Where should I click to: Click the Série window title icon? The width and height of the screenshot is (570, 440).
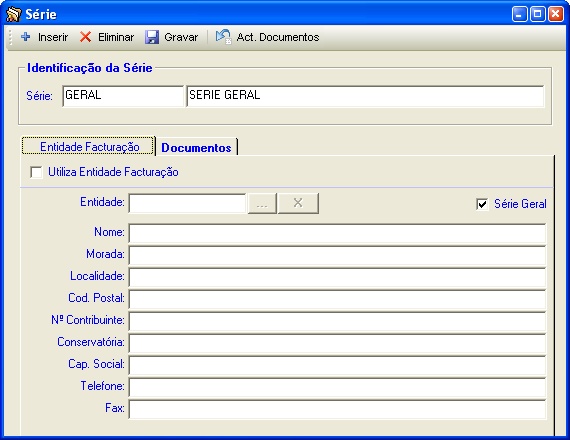click(x=14, y=14)
